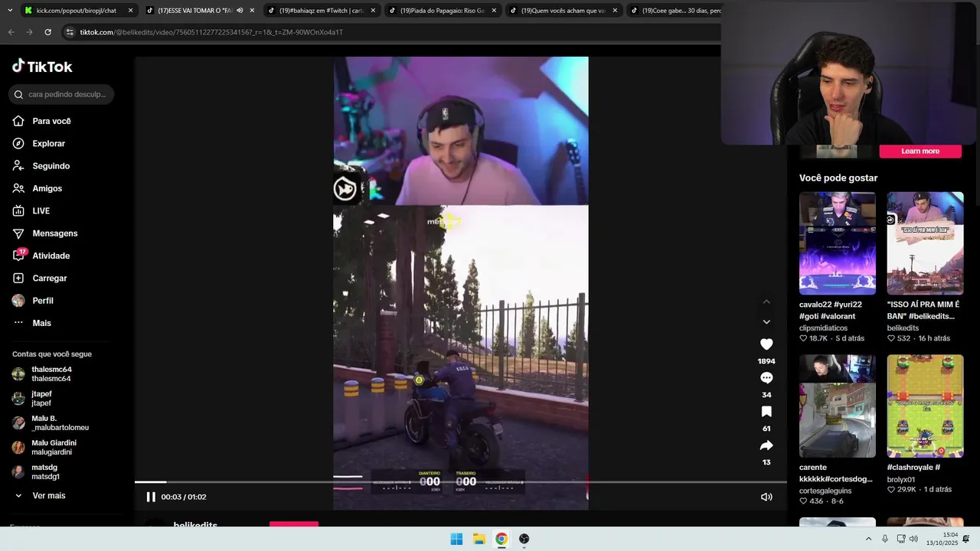Viewport: 980px width, 551px height.
Task: Switch to kick.com chat tab
Action: tap(76, 11)
